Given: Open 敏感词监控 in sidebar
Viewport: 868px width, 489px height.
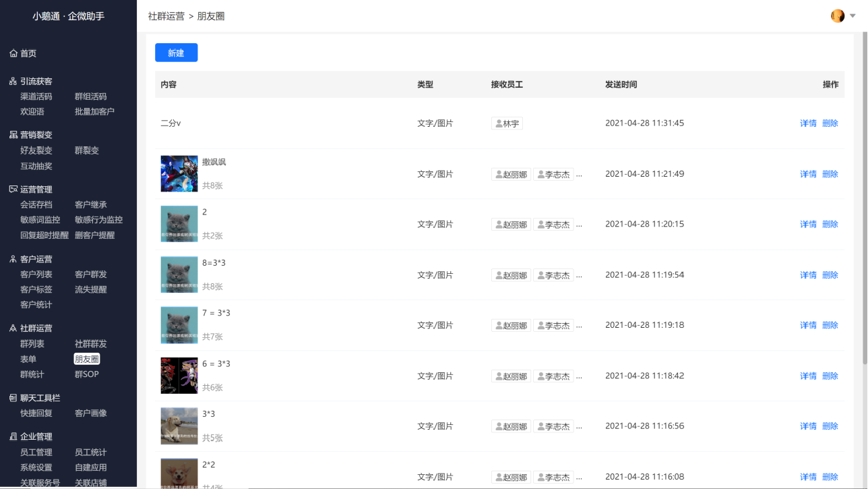Looking at the screenshot, I should (40, 220).
